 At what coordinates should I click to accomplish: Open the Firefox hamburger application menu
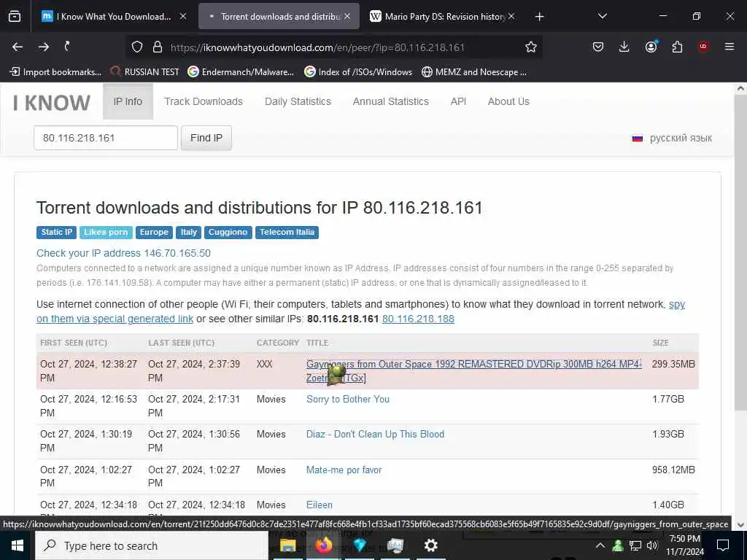[x=729, y=47]
